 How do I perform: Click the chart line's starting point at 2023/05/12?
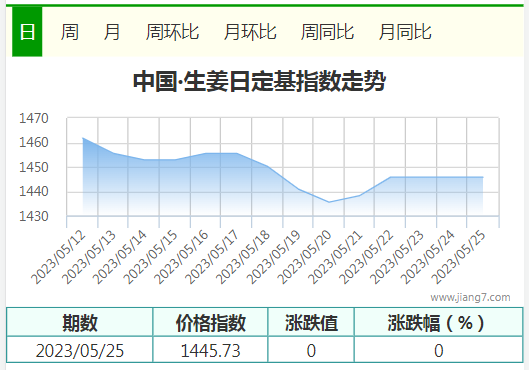[x=83, y=138]
